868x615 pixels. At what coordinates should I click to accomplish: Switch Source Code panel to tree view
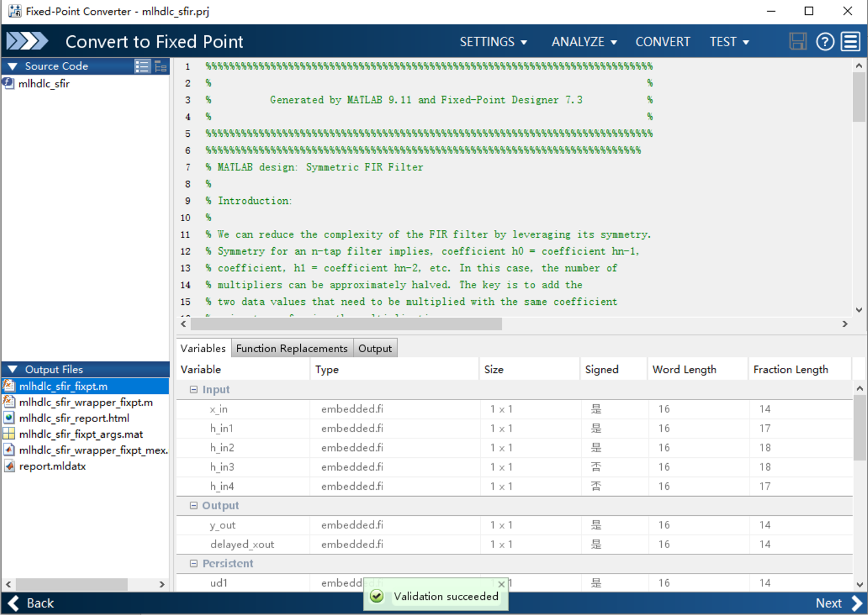tap(161, 66)
